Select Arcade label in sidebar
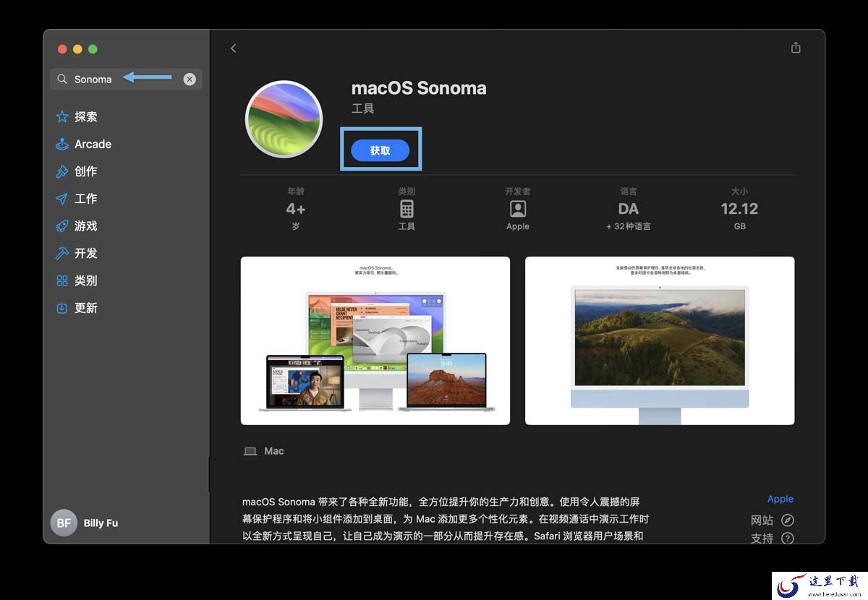The width and height of the screenshot is (868, 600). click(93, 145)
